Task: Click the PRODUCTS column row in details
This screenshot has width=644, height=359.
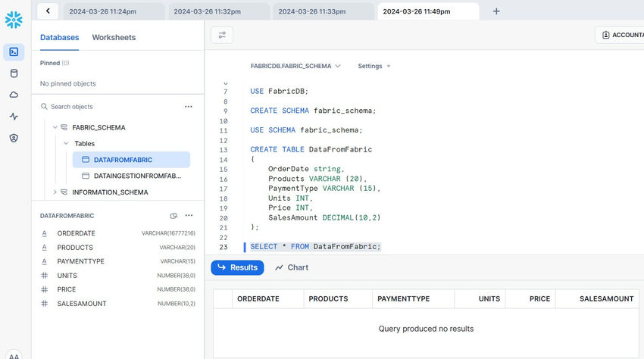Action: pos(118,247)
